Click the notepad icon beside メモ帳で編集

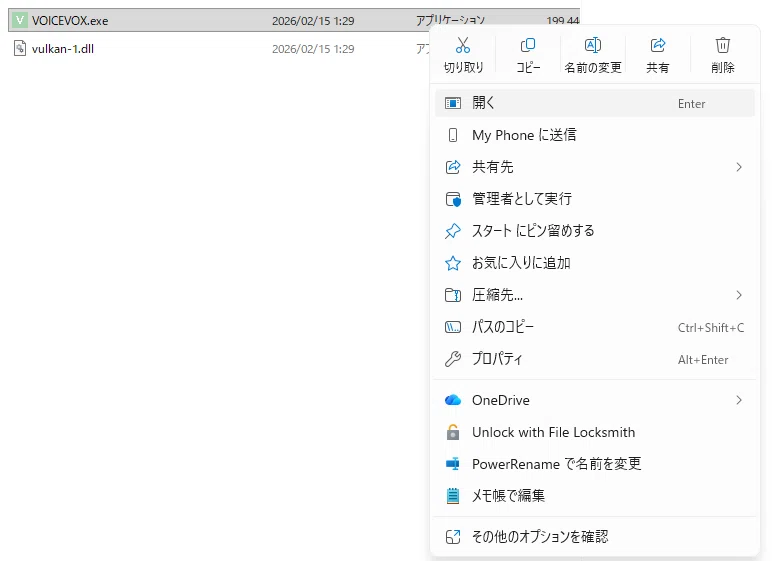tap(453, 496)
